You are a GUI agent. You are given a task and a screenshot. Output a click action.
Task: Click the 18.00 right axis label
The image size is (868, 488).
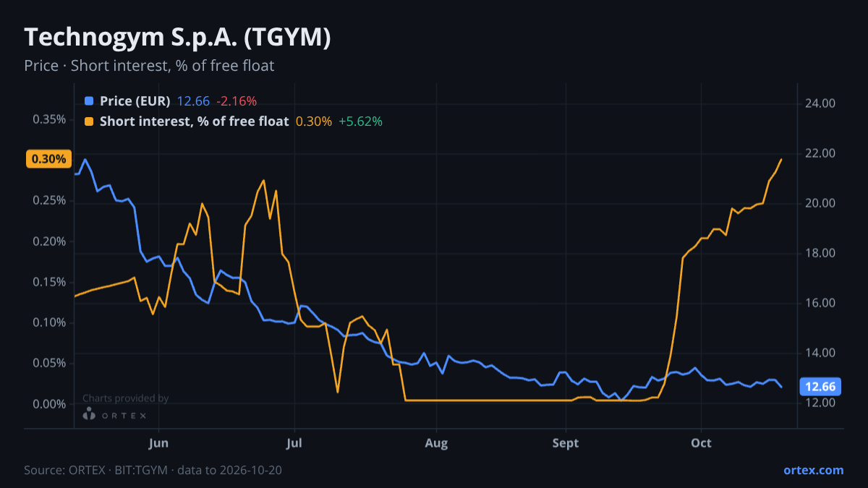coord(820,253)
